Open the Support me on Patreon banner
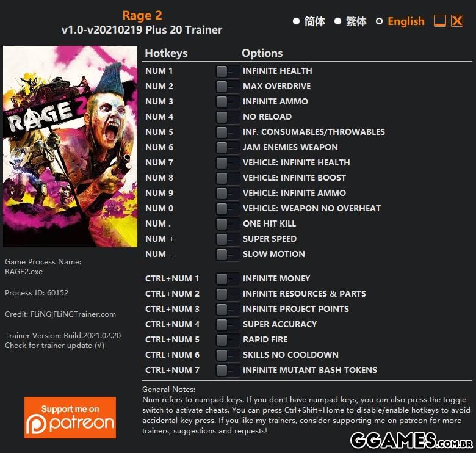 70,417
